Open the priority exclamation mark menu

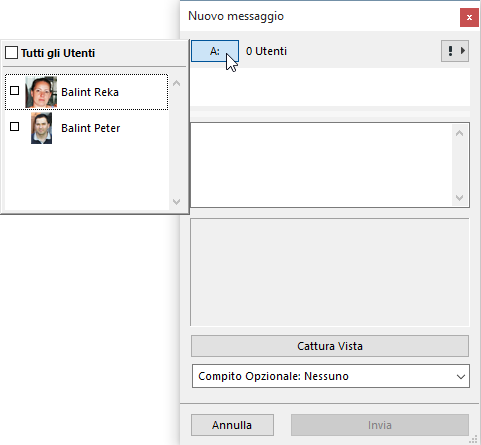pyautogui.click(x=450, y=51)
